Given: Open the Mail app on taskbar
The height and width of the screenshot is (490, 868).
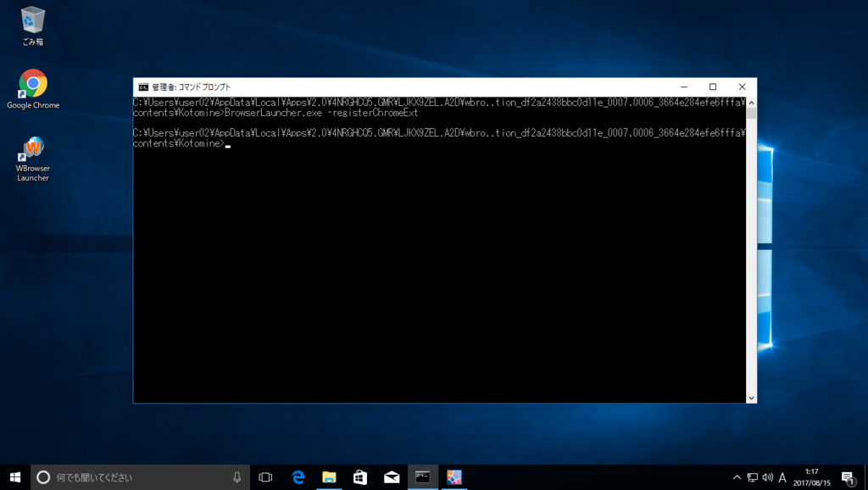Looking at the screenshot, I should 392,477.
